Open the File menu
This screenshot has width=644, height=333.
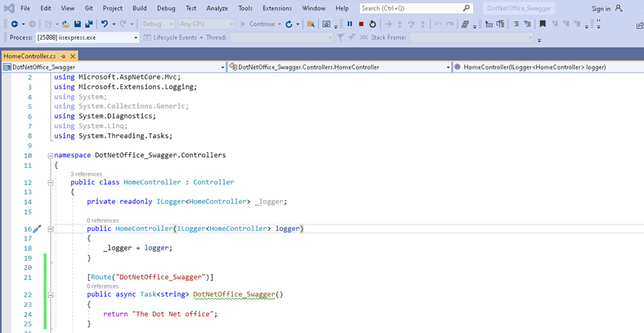coord(25,8)
